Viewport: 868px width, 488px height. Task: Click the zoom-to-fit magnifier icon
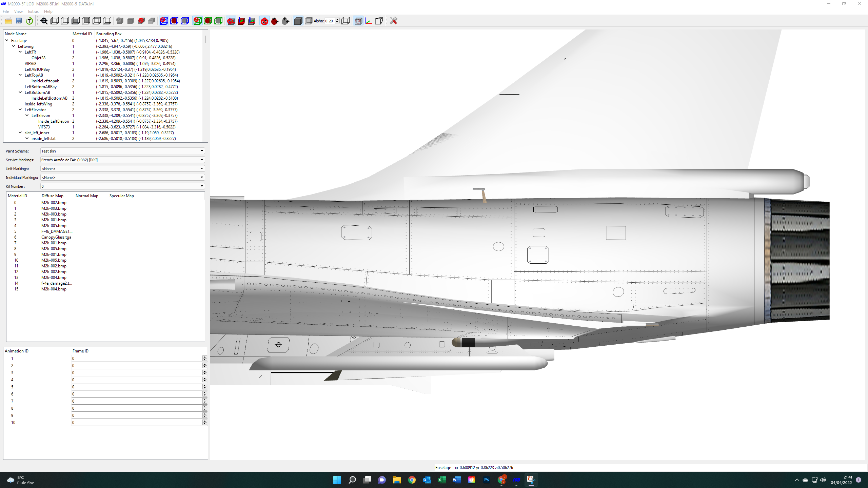(x=44, y=21)
